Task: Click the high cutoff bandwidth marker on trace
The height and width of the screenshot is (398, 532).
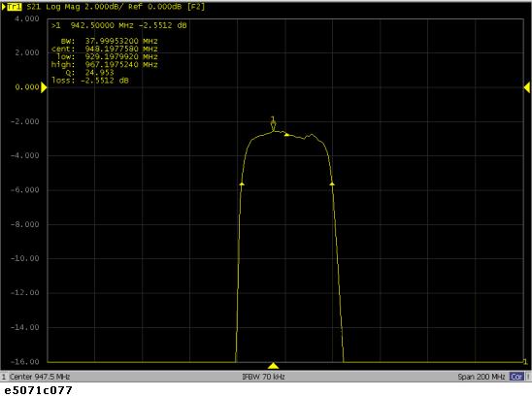Action: click(x=332, y=183)
